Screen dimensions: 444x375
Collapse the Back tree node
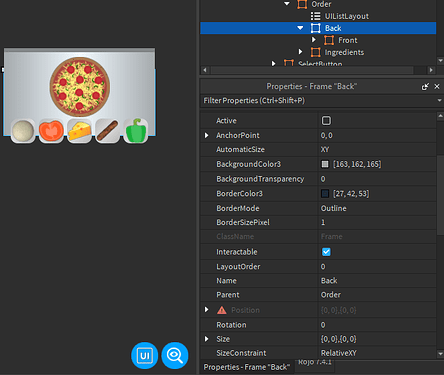[x=300, y=28]
